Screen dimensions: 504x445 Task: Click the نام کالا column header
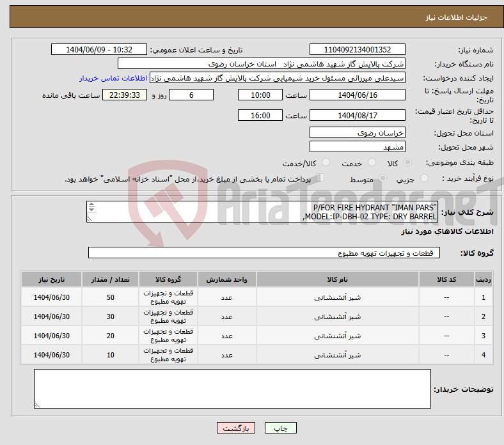(338, 279)
